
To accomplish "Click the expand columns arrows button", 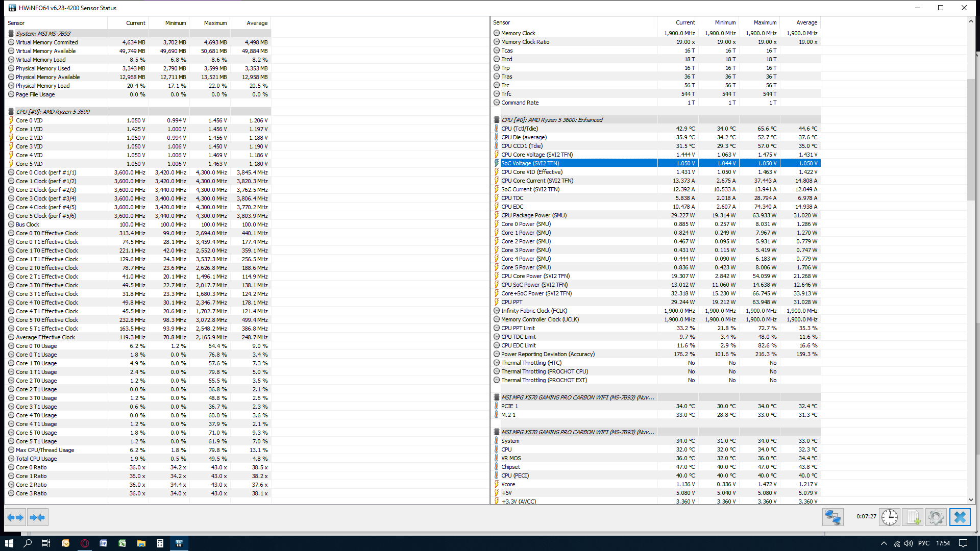I will coord(15,517).
